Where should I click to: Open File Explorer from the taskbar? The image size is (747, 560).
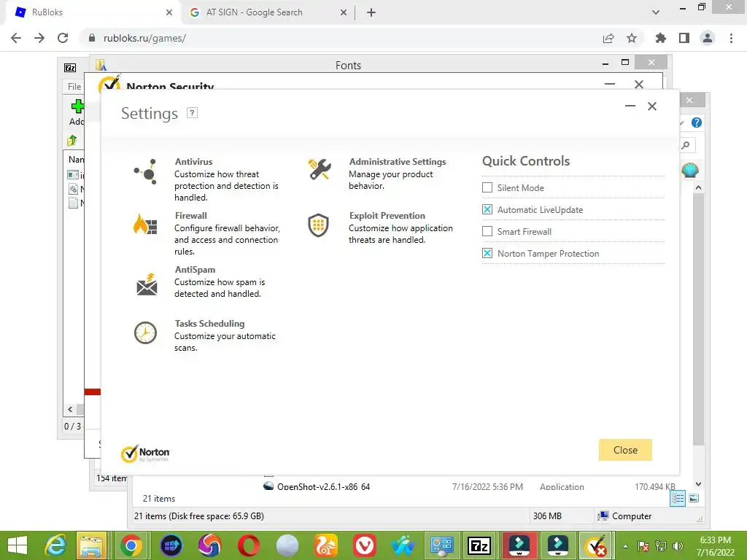(x=91, y=545)
